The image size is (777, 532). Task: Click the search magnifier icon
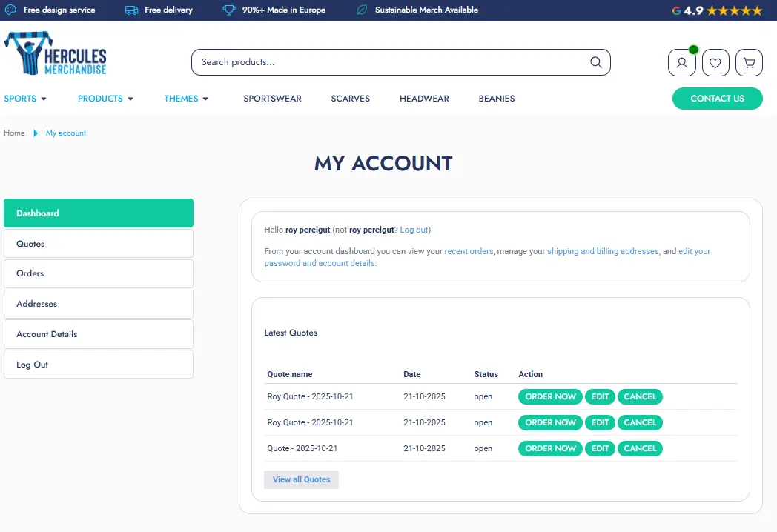[x=595, y=62]
